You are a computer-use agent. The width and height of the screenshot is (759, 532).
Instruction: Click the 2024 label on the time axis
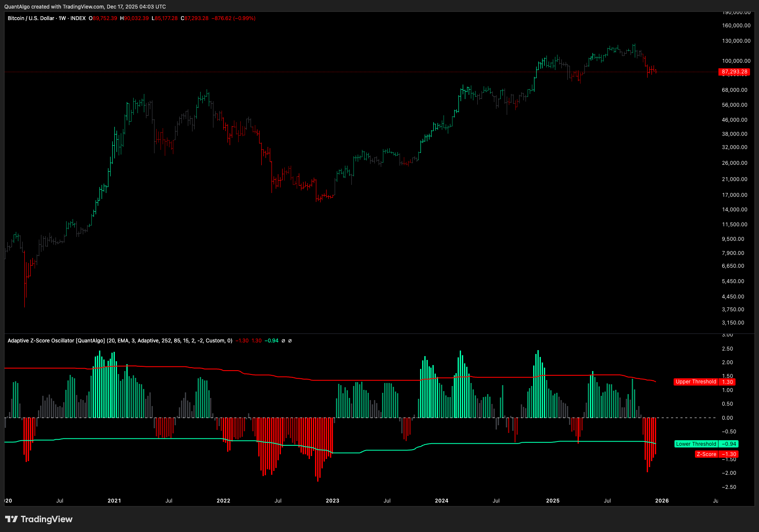[442, 501]
